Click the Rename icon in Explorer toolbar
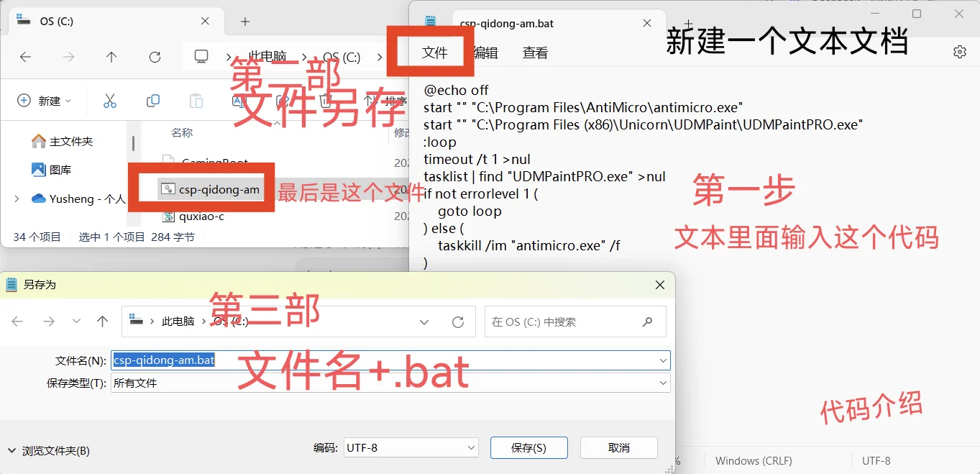Image resolution: width=980 pixels, height=474 pixels. (239, 100)
